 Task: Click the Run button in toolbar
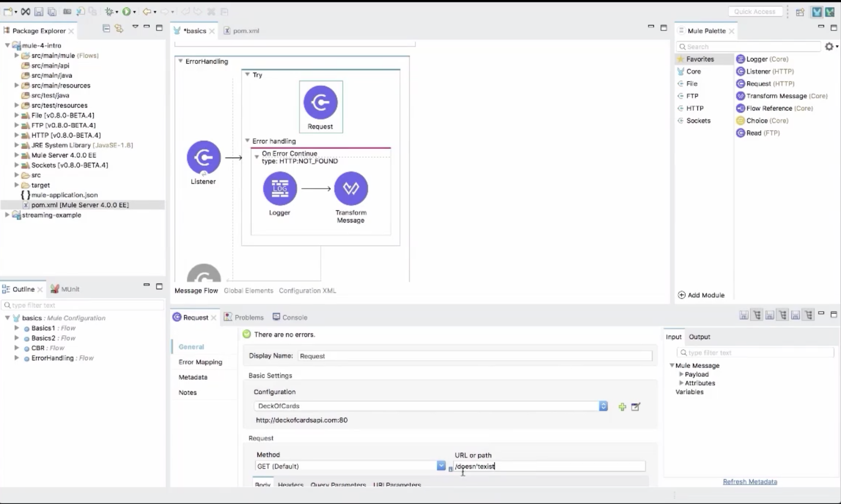click(126, 12)
